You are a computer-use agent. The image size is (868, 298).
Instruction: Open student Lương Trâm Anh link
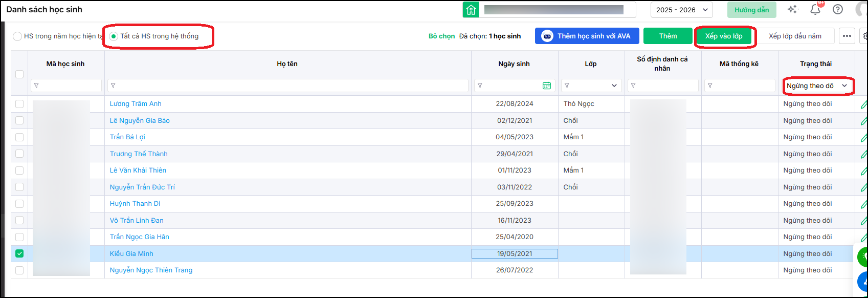coord(136,104)
